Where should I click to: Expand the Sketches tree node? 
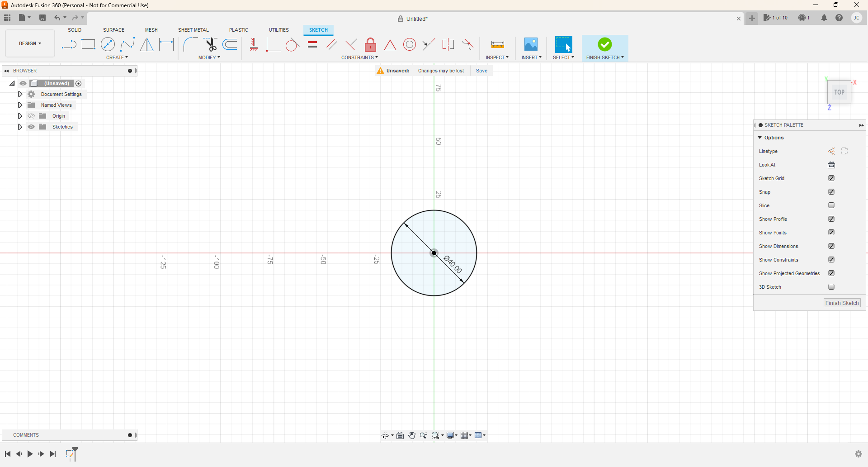(x=20, y=127)
